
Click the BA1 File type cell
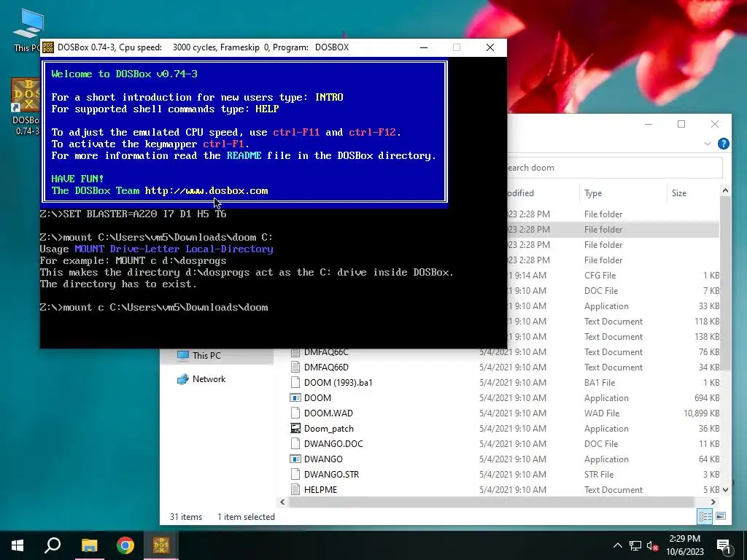point(600,382)
